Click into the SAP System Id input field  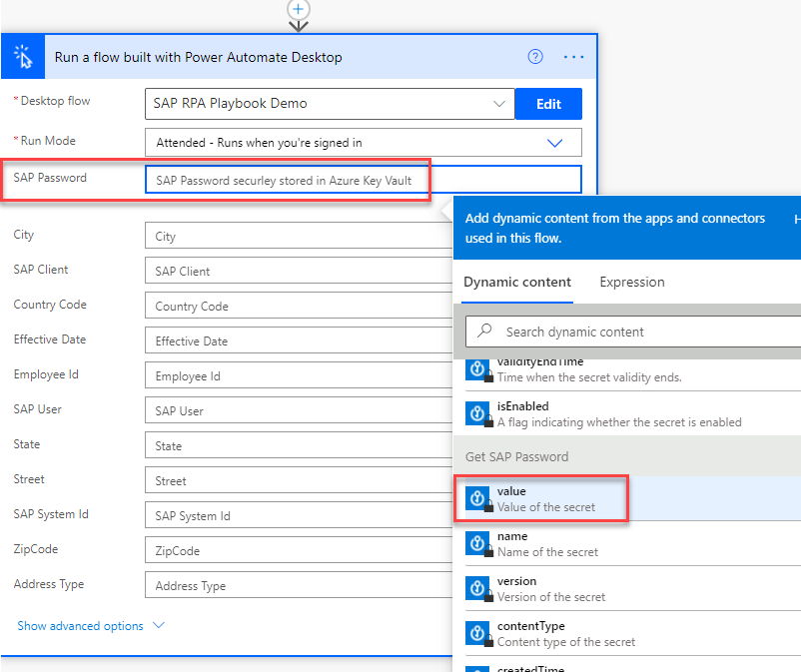299,515
